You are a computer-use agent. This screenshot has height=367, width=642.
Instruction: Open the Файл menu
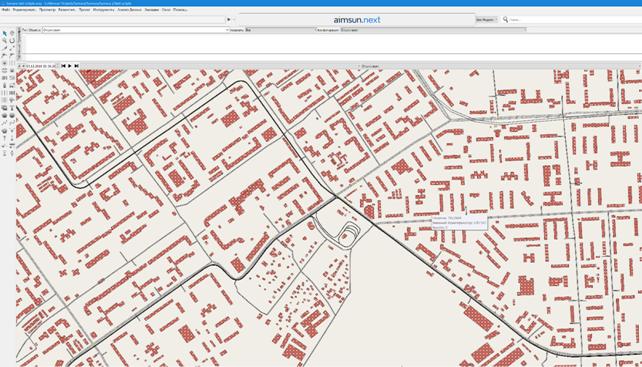pos(6,9)
